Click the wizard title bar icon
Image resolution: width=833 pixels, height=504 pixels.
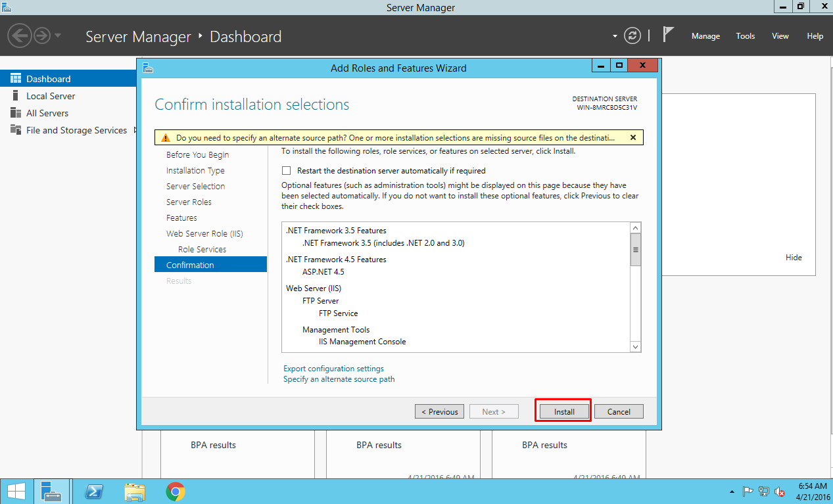click(148, 67)
